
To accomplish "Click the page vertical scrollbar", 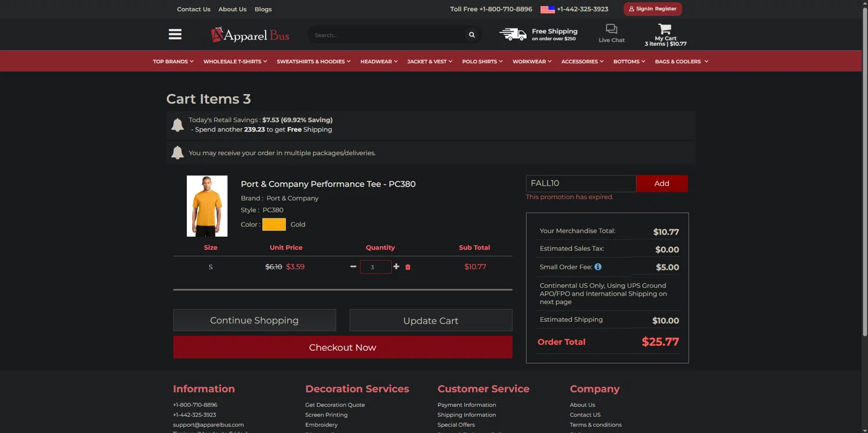I will (x=865, y=171).
